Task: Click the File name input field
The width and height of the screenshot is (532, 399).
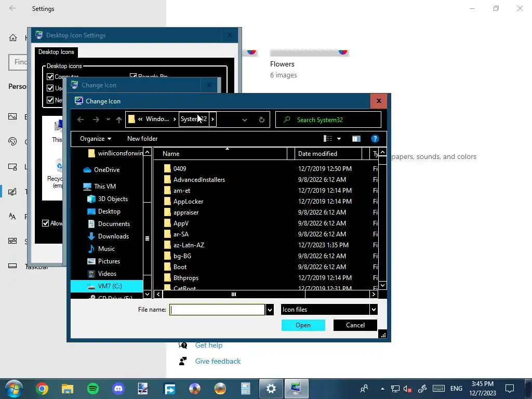Action: click(217, 310)
